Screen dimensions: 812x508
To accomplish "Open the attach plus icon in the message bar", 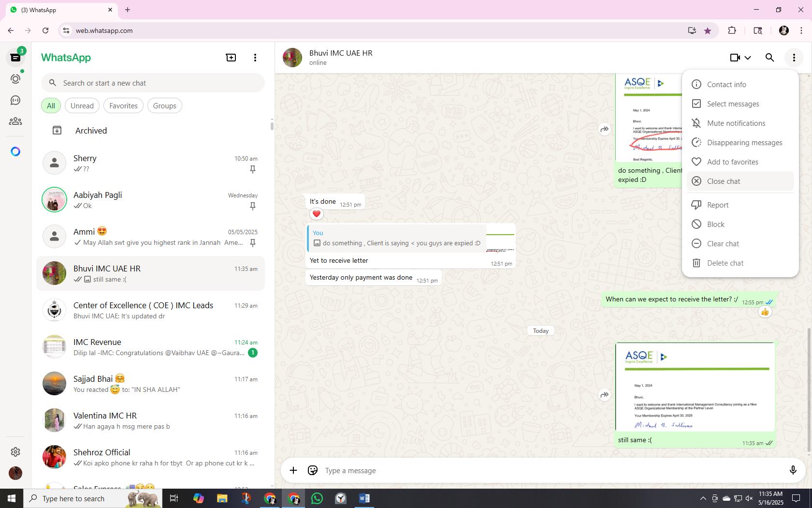I will tap(293, 470).
